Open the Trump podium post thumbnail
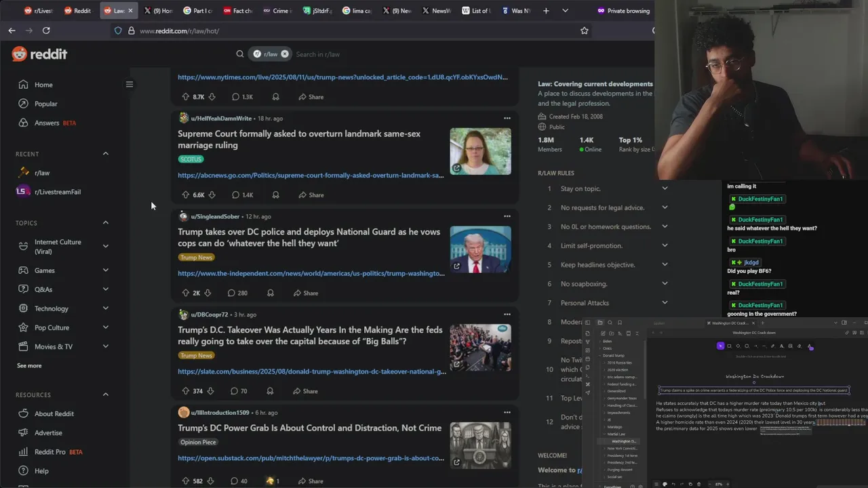The height and width of the screenshot is (488, 868). click(x=480, y=249)
